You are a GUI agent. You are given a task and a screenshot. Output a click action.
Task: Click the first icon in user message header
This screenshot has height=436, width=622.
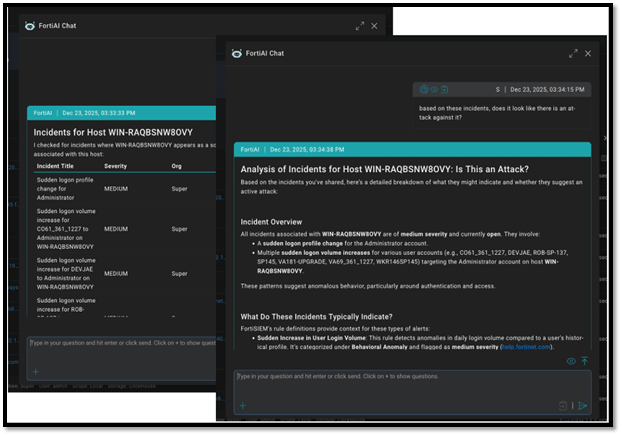[x=423, y=89]
